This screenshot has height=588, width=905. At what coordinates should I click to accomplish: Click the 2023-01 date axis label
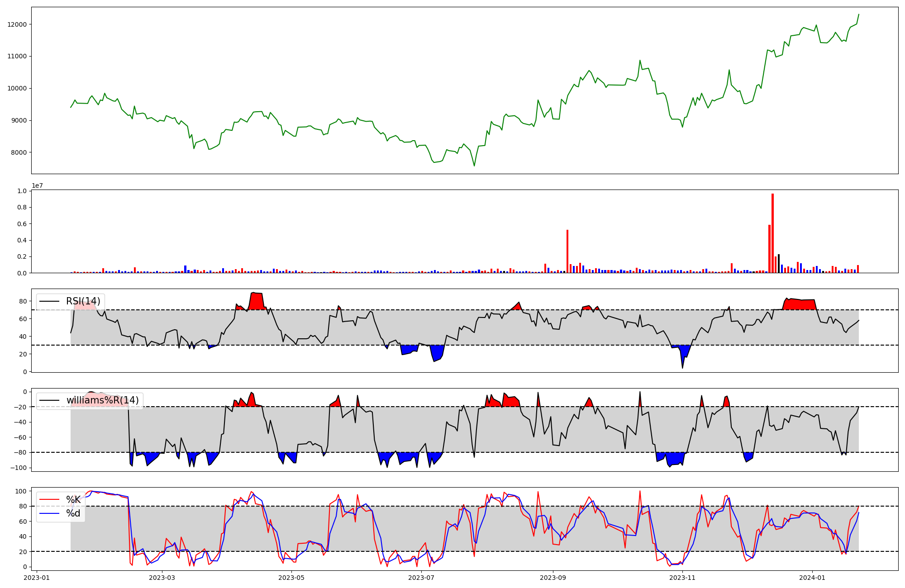pyautogui.click(x=37, y=578)
